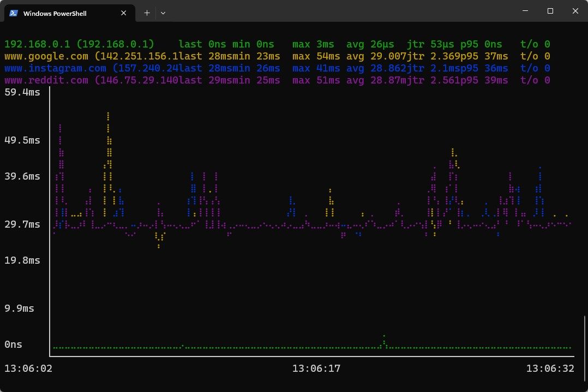
Task: Close the Windows PowerShell tab
Action: (123, 13)
